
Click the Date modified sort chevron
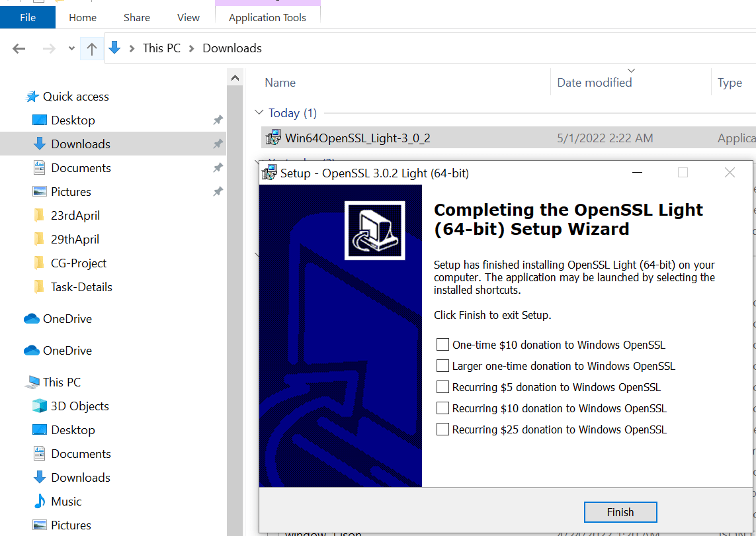[631, 70]
